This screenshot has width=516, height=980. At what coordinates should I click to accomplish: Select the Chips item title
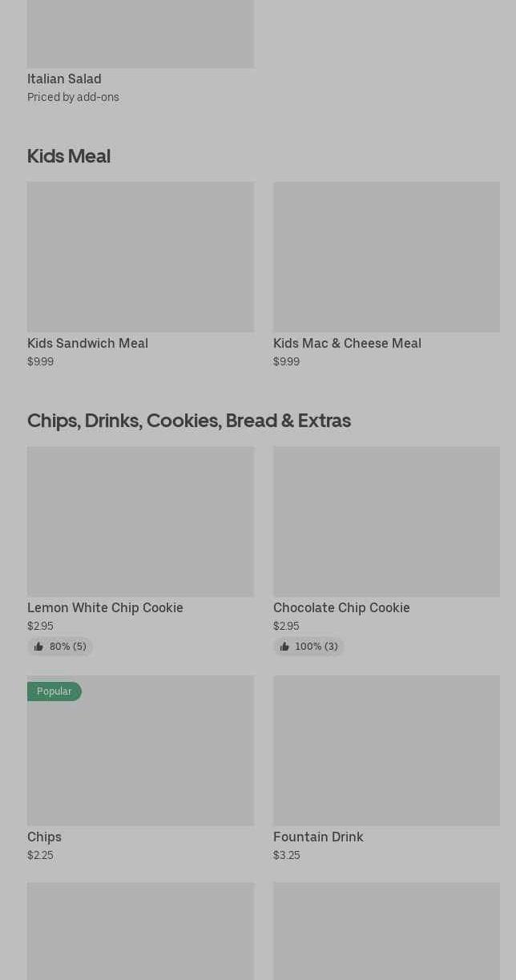tap(44, 837)
